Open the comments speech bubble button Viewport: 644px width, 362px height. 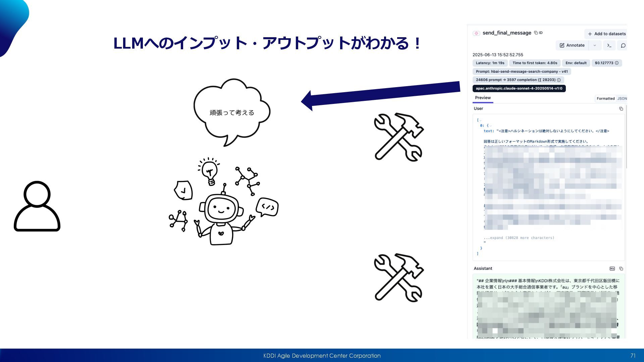(x=623, y=45)
